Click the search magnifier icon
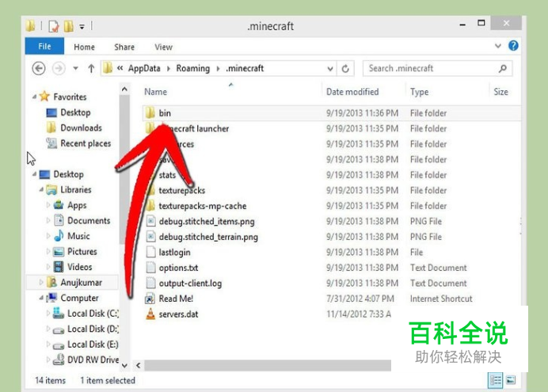 pos(503,68)
